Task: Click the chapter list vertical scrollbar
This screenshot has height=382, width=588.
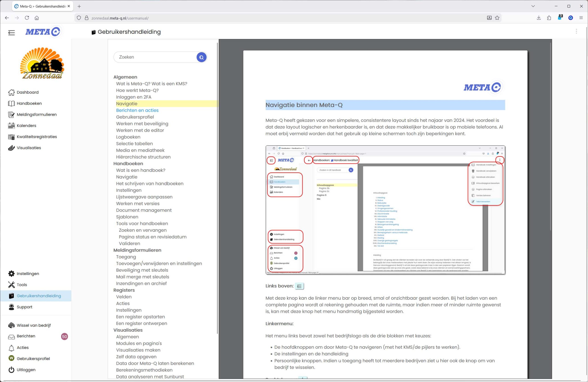Action: click(217, 188)
